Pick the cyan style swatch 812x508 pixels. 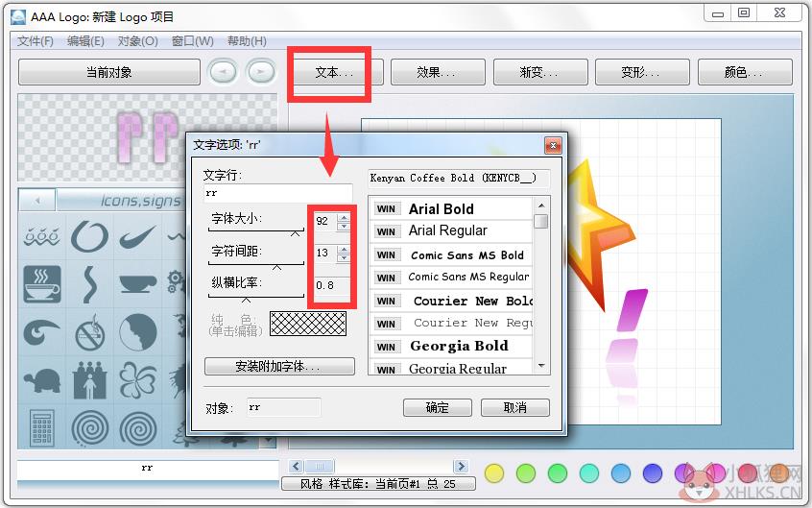pos(589,472)
